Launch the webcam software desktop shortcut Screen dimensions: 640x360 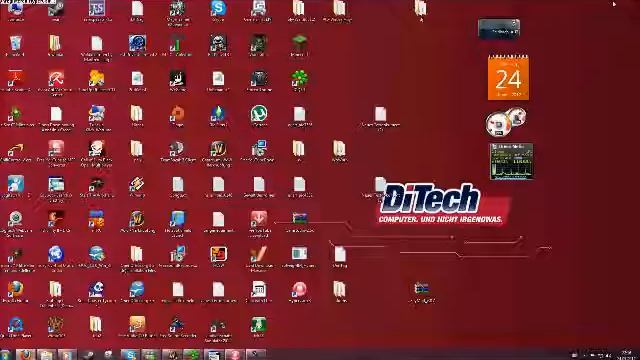click(x=15, y=219)
